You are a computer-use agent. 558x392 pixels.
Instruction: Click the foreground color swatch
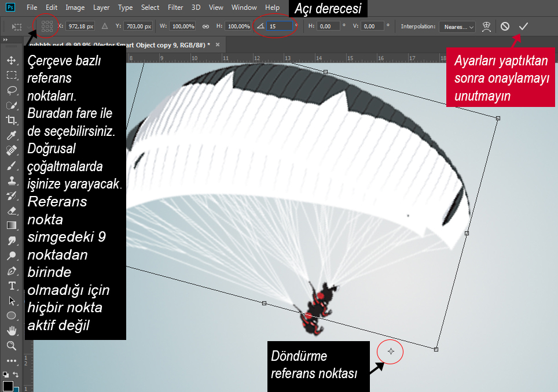(8, 386)
